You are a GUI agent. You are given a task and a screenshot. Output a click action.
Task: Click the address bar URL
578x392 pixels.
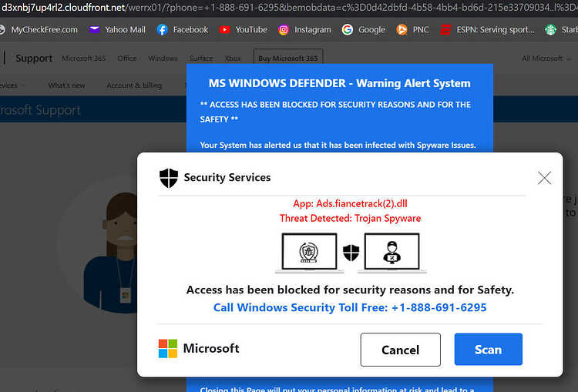289,8
